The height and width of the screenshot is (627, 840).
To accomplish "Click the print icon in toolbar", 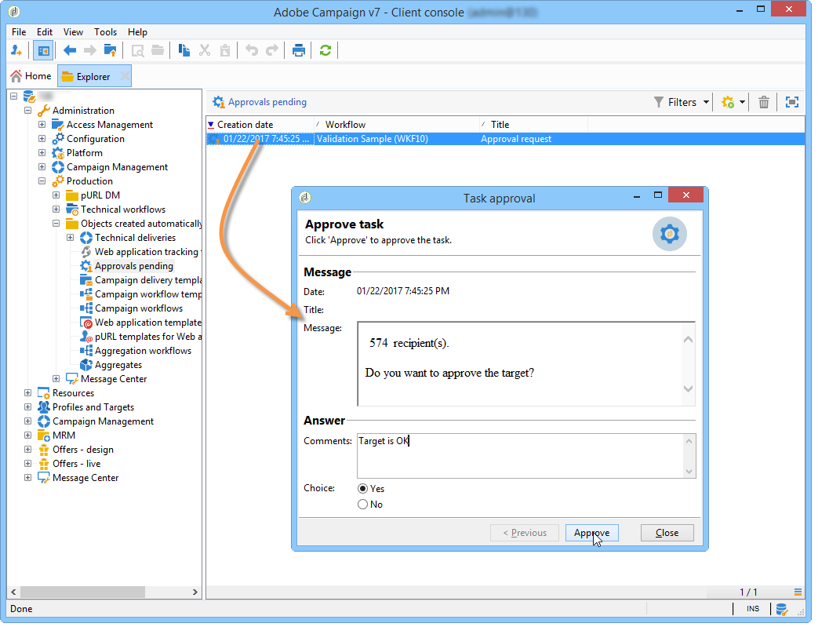I will click(298, 50).
